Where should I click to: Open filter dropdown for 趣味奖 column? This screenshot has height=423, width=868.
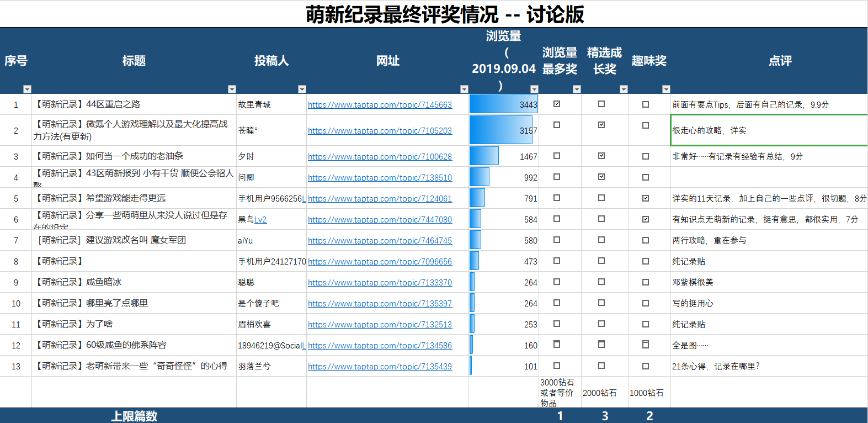pyautogui.click(x=666, y=89)
